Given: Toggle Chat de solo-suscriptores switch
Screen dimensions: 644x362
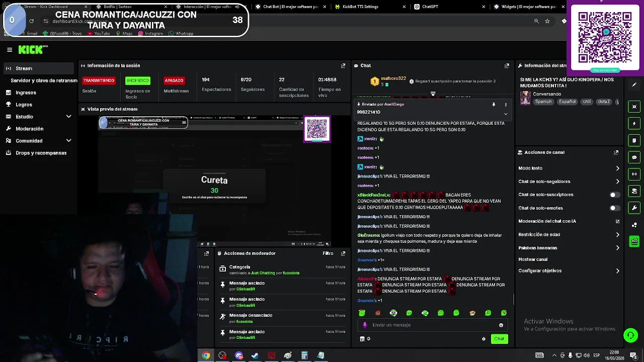Looking at the screenshot, I should point(614,195).
